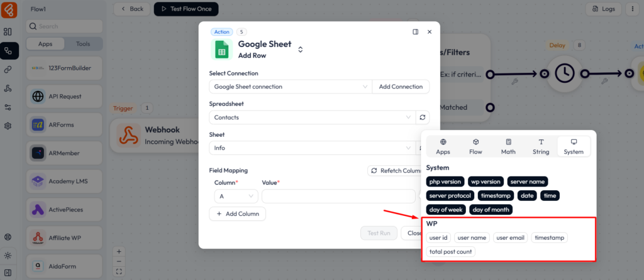Click the orange app logo icon
644x280 pixels.
(9, 9)
